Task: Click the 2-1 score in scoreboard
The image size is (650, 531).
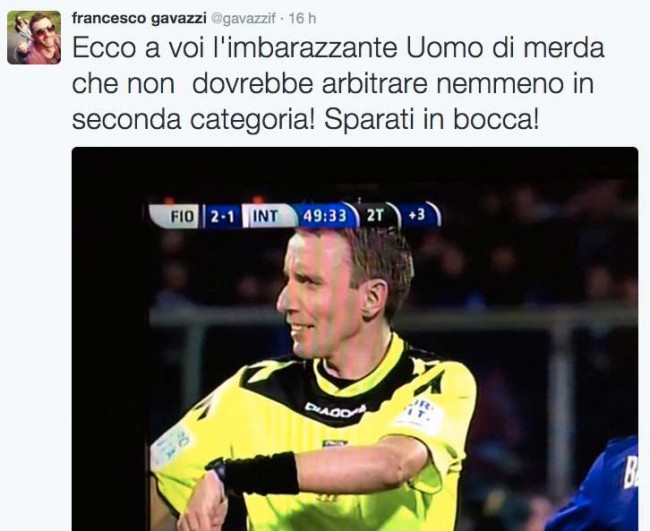Action: point(223,216)
